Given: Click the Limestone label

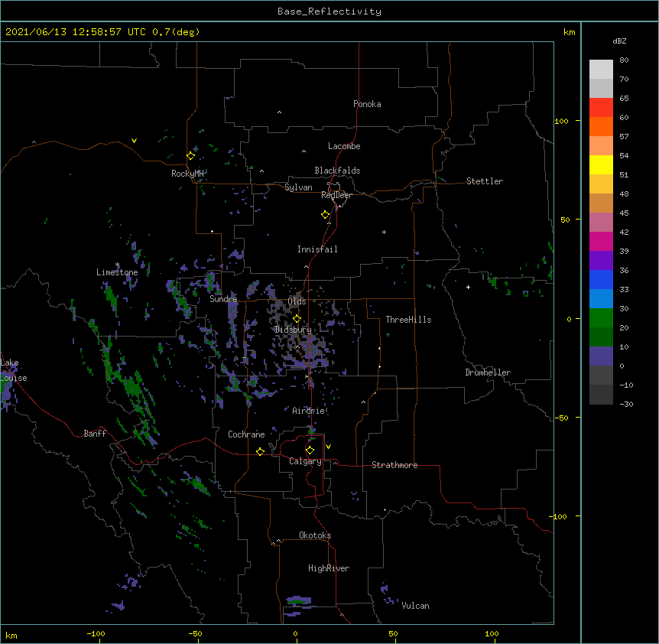Looking at the screenshot, I should tap(117, 272).
